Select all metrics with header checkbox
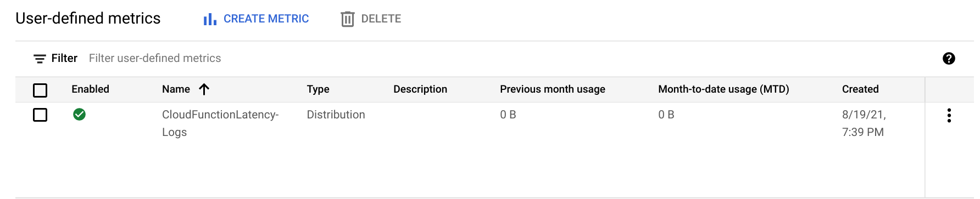The width and height of the screenshot is (980, 199). pyautogui.click(x=40, y=90)
